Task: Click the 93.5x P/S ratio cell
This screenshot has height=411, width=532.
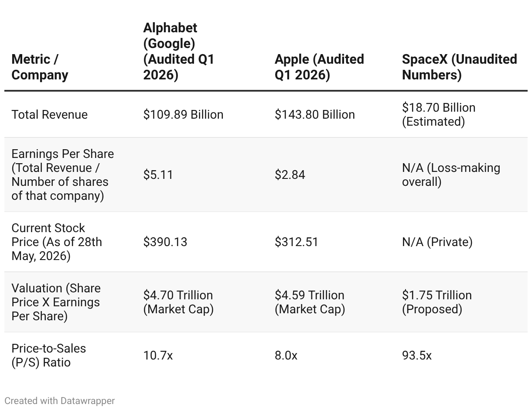Action: [417, 355]
